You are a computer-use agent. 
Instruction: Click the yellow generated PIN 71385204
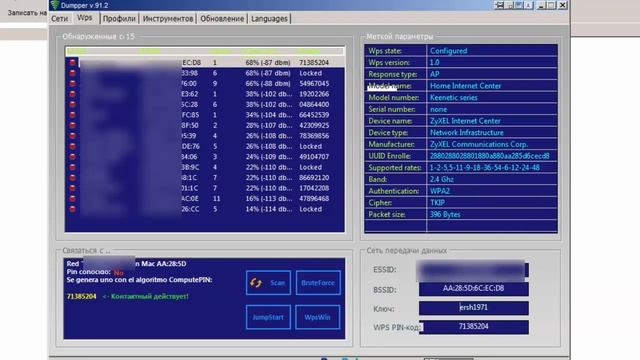tap(81, 296)
